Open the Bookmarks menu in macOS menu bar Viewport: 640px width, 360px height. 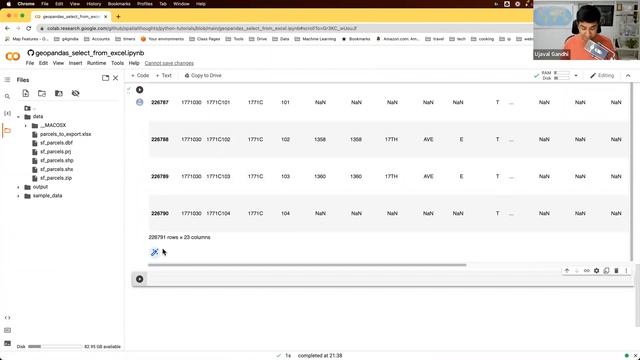pyautogui.click(x=119, y=4)
